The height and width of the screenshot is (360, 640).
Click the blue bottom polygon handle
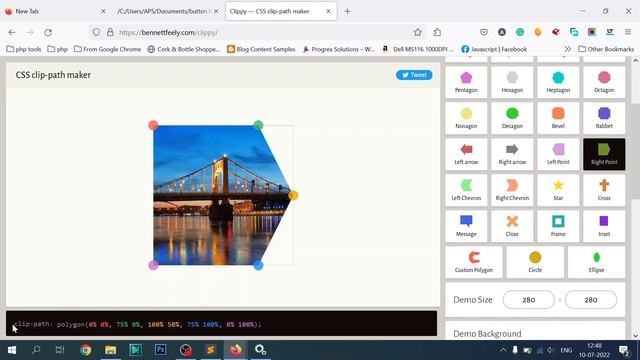[x=258, y=265]
